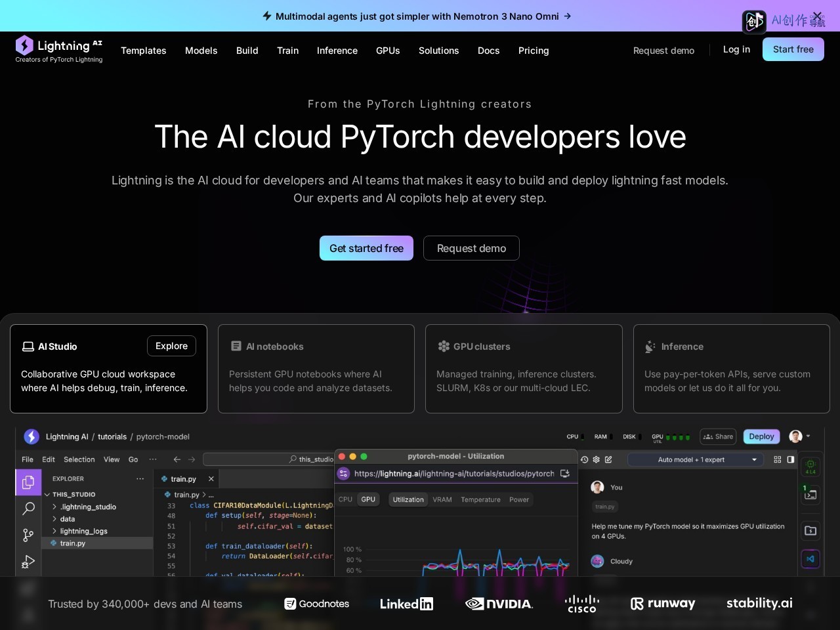Image resolution: width=840 pixels, height=630 pixels.
Task: Click the GPU clusters card icon
Action: (444, 346)
